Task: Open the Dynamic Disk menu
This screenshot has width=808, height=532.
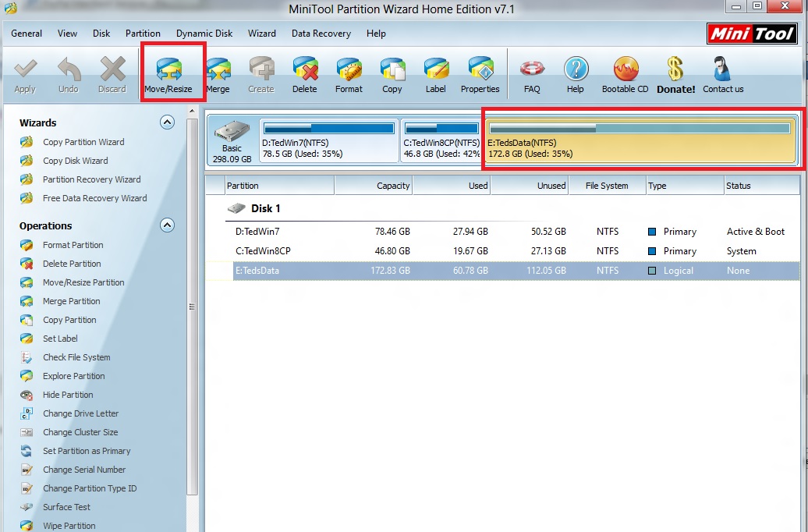Action: [204, 34]
